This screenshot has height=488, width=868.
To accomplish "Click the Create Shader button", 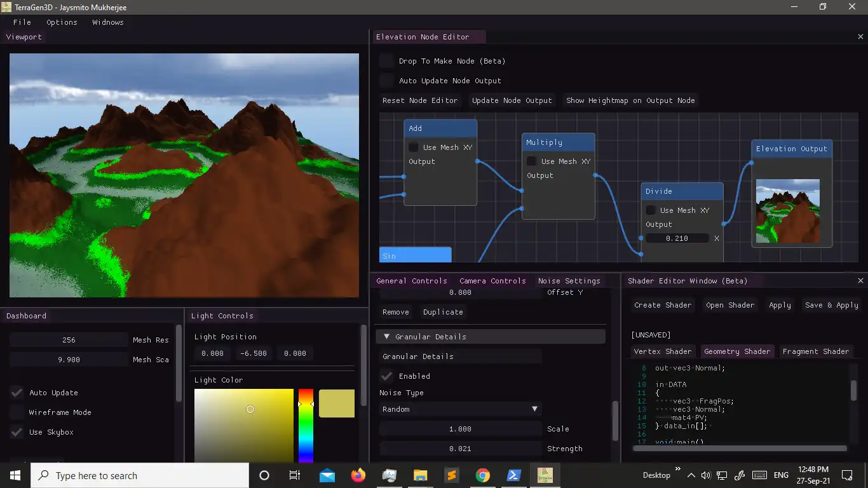I will point(662,305).
